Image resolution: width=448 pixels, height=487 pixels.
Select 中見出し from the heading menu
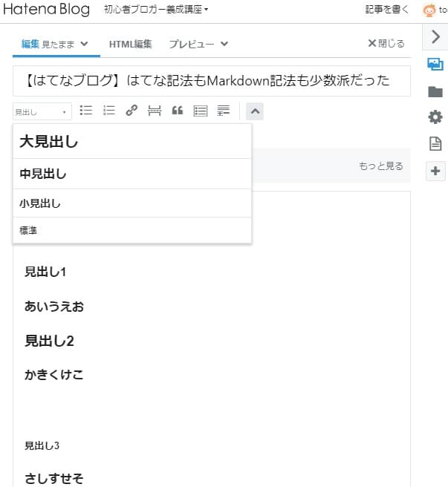pyautogui.click(x=132, y=174)
